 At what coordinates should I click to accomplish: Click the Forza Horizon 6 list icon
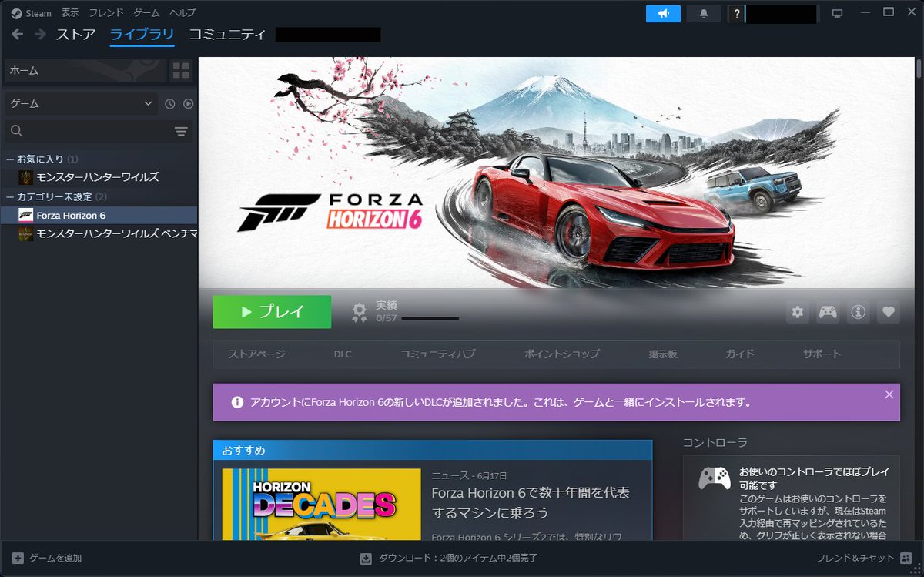26,215
